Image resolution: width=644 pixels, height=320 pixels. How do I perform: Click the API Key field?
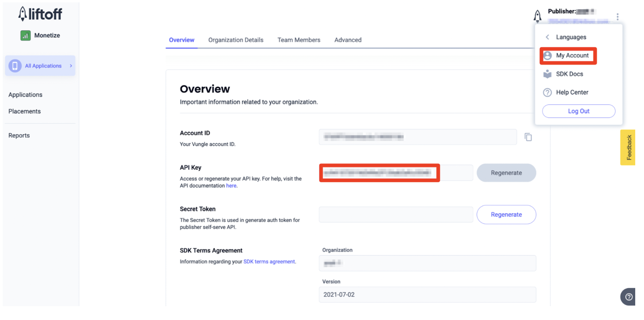pos(396,173)
